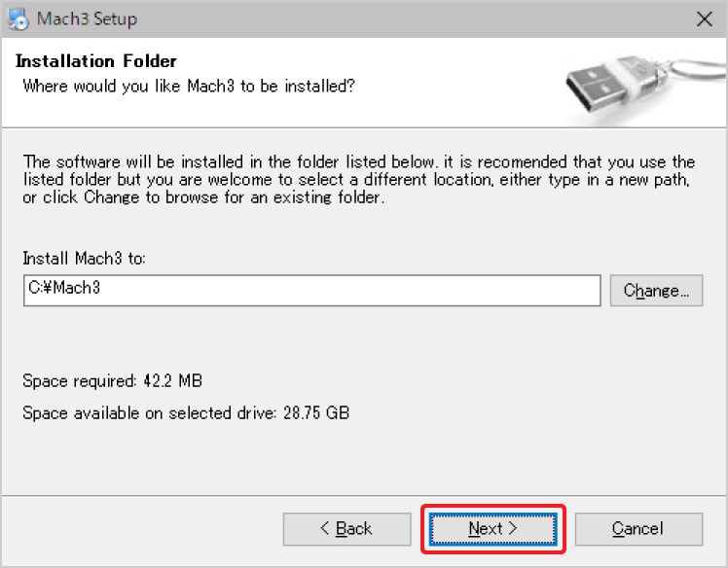The height and width of the screenshot is (568, 728).
Task: Click the empty gray dialog body area
Action: [487, 447]
